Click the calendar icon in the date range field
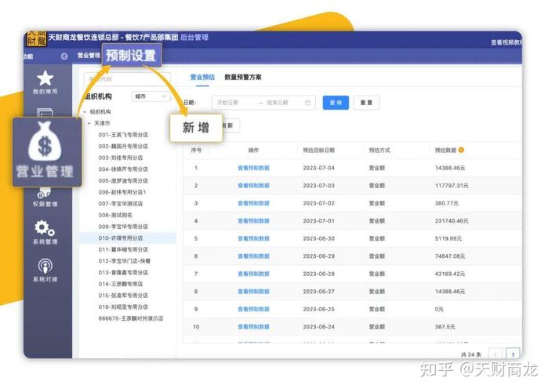Screen dimensions: 552x392 tap(307, 103)
